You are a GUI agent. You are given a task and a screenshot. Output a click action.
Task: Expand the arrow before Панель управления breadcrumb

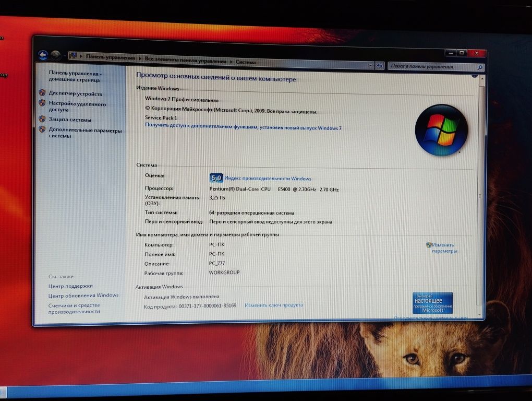[81, 56]
